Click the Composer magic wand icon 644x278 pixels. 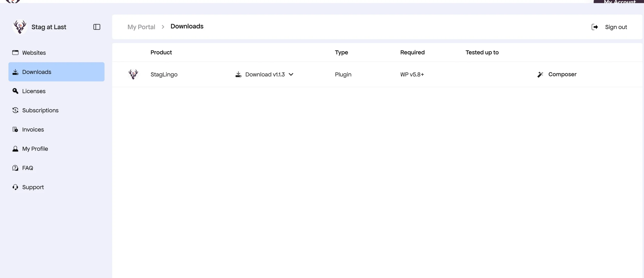pos(540,74)
